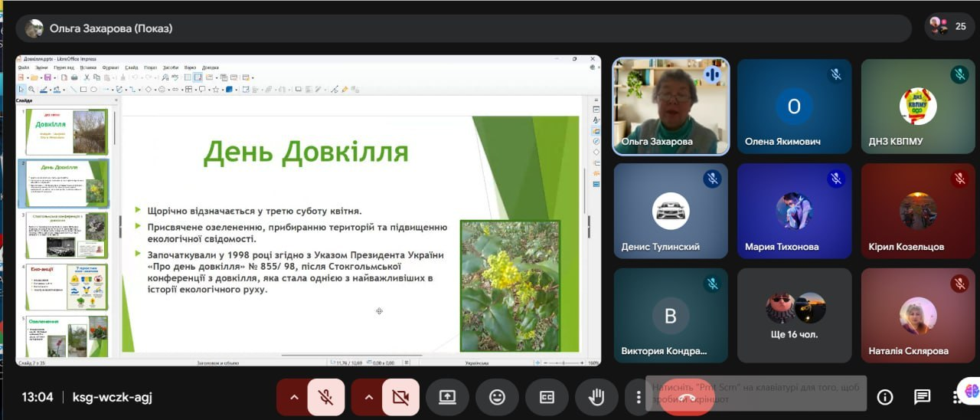Raise hand using the hand icon
The height and width of the screenshot is (420, 980).
coord(596,397)
